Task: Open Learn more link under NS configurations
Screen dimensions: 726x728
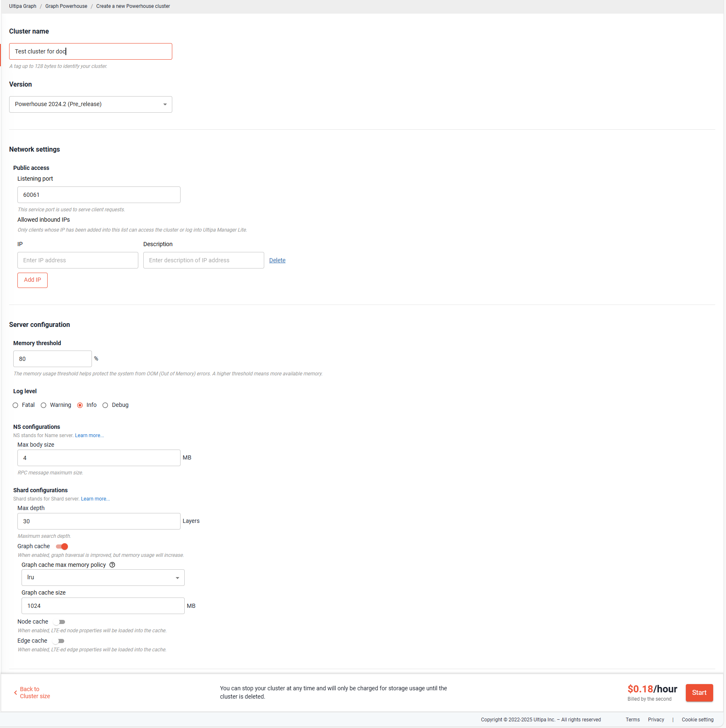Action: click(89, 435)
